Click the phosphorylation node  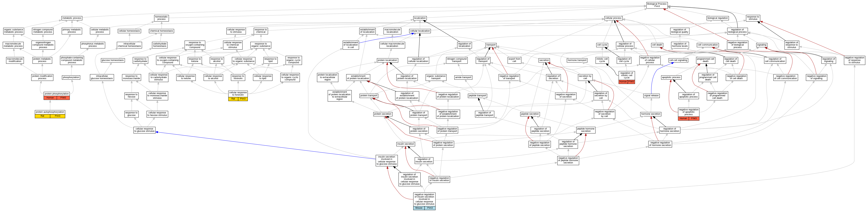point(71,77)
